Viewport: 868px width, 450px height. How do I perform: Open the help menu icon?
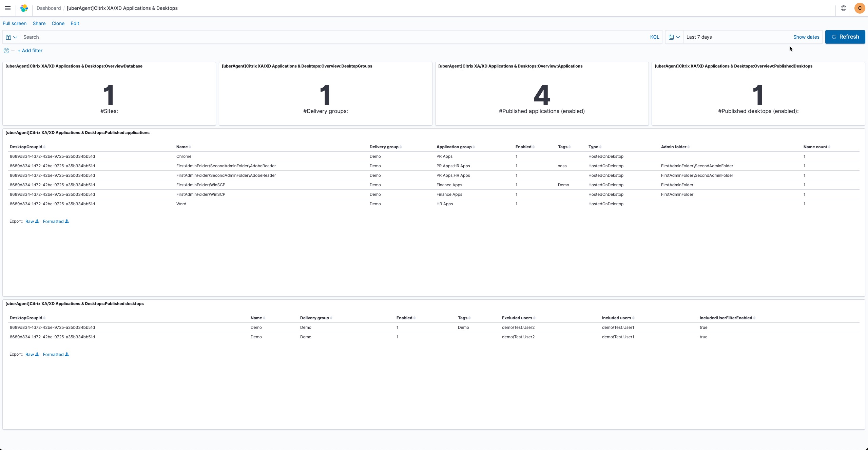tap(843, 8)
